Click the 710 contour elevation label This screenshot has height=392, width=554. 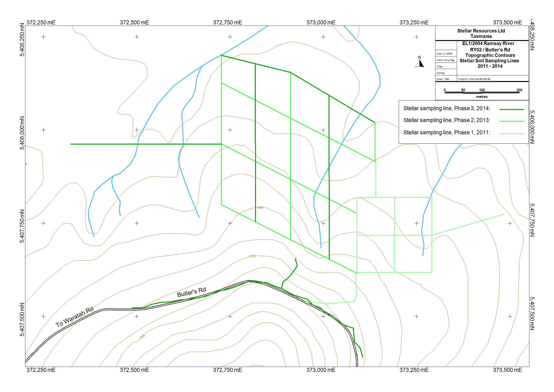(252, 256)
